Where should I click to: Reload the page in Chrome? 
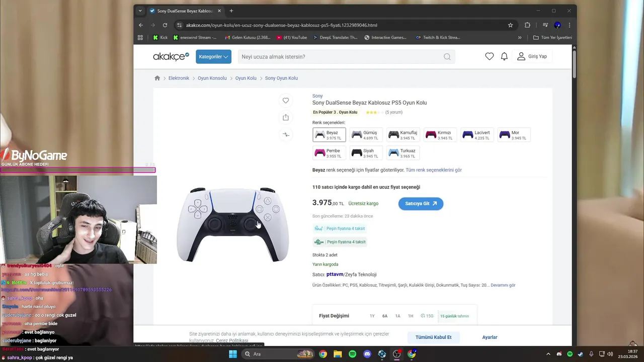click(x=165, y=25)
